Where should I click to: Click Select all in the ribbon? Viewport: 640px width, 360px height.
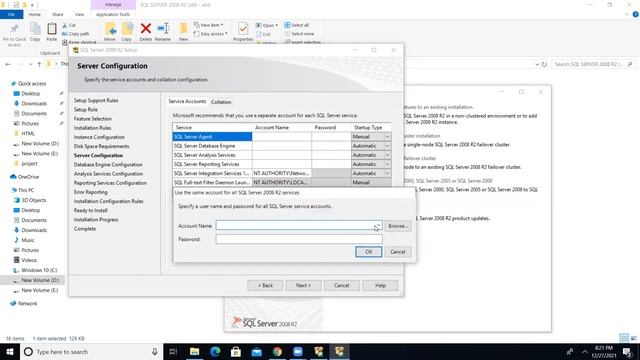(297, 25)
